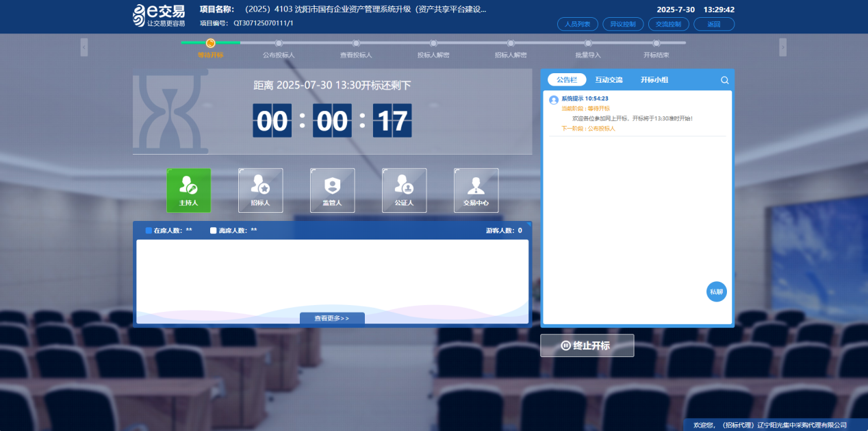This screenshot has height=431, width=868.
Task: Select the 监管人 (supervisor) role icon
Action: click(332, 190)
